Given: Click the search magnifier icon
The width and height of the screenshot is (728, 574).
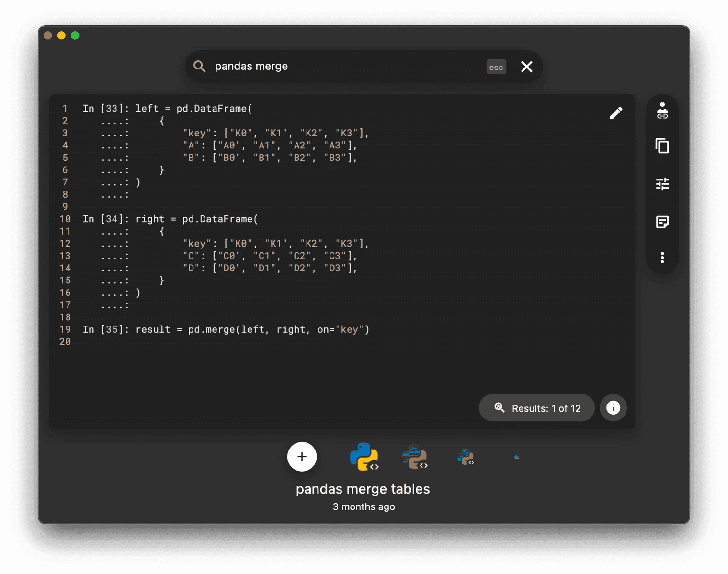Looking at the screenshot, I should pos(199,67).
